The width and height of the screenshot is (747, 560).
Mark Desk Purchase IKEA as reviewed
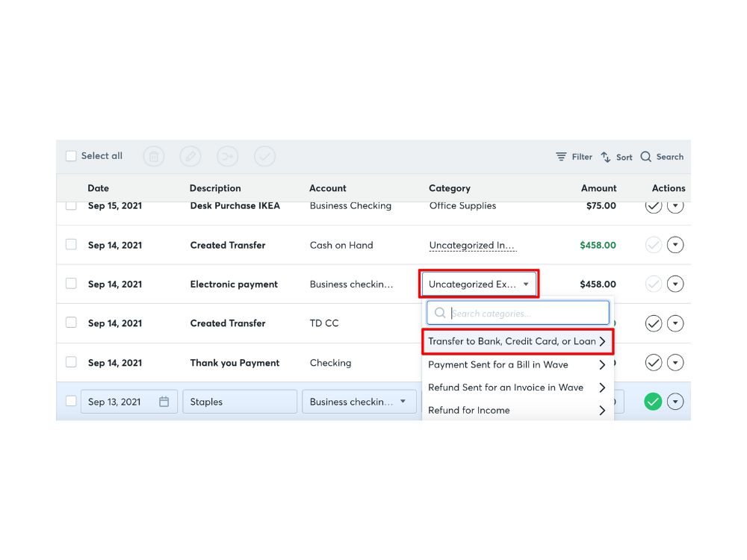click(x=653, y=207)
